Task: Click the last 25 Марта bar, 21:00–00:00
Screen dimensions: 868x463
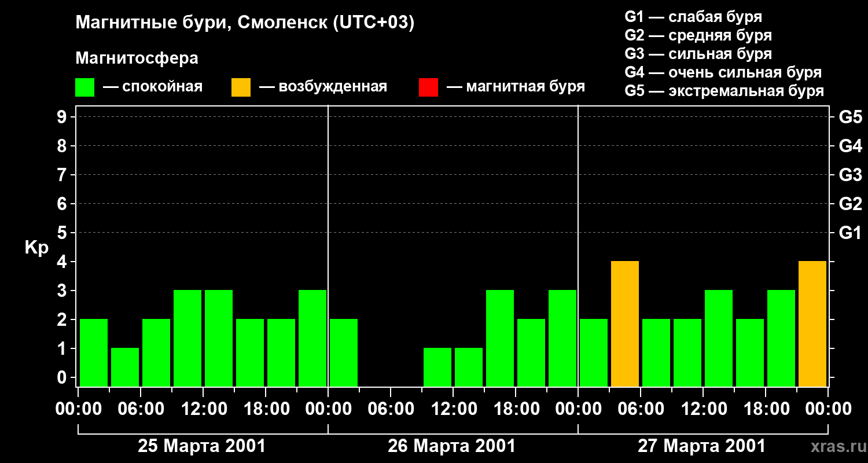Action: 312,338
